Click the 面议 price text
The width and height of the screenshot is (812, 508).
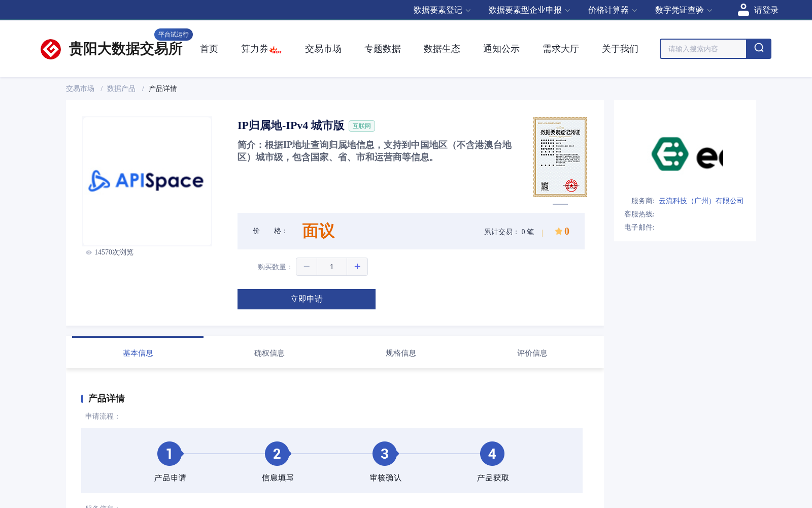319,231
